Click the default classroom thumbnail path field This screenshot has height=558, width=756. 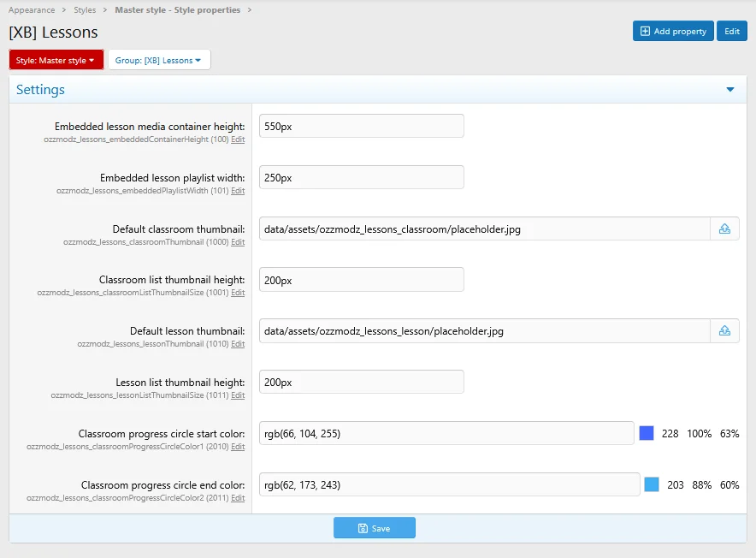point(484,229)
